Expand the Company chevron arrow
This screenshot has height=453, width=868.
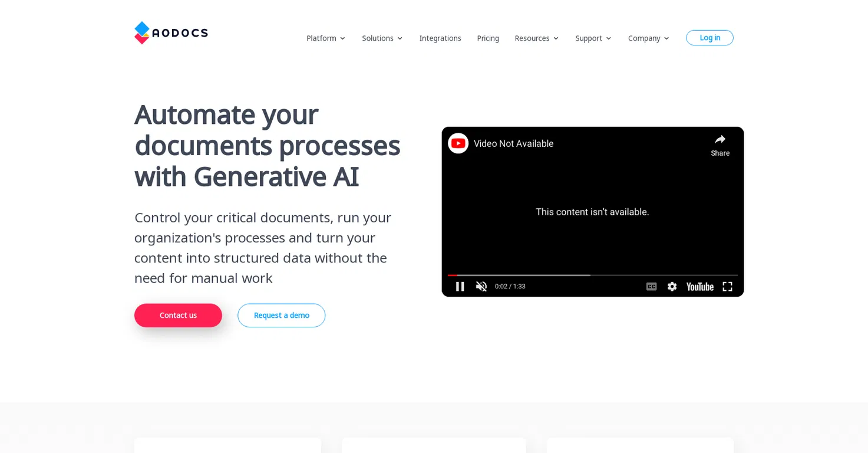click(x=666, y=38)
